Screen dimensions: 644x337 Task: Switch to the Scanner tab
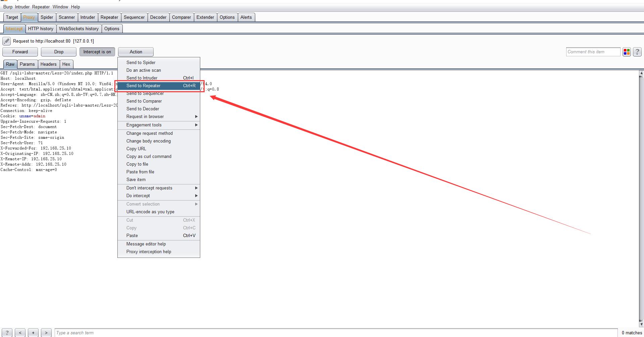pos(67,17)
